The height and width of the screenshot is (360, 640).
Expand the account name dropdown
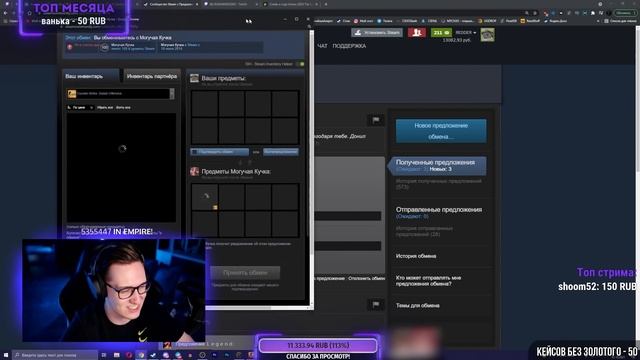click(x=465, y=33)
